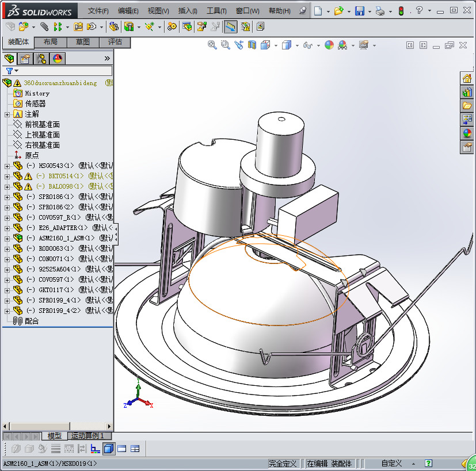The image size is (476, 471).
Task: Click the New Motion Study icon
Action: tap(172, 26)
